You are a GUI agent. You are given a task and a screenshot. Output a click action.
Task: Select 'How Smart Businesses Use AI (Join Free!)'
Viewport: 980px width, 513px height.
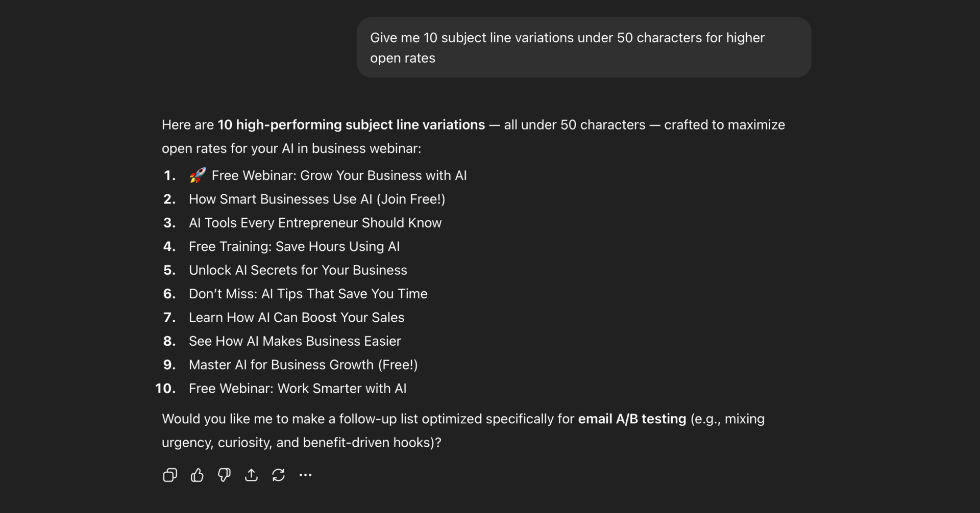pos(317,199)
